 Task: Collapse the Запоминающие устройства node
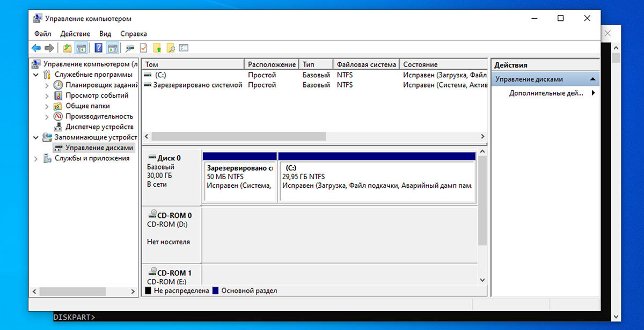coord(36,137)
